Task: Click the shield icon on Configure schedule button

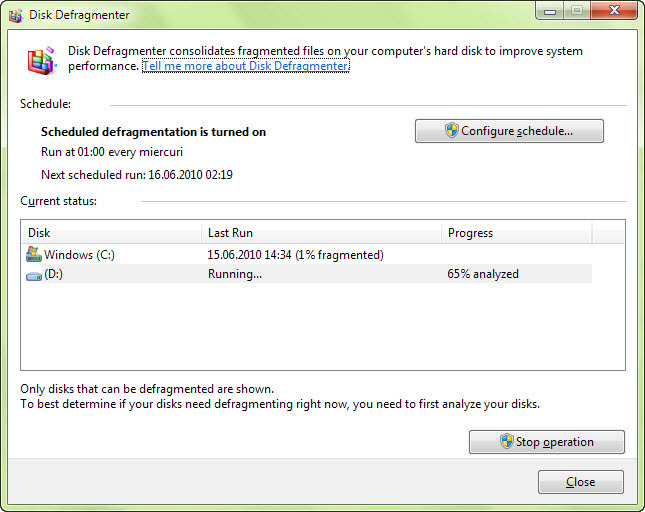Action: click(x=451, y=130)
